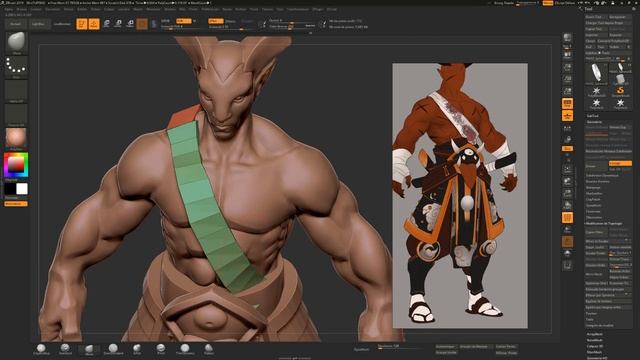Viewport: 640px width, 360px height.
Task: Expand the NanoMesh section
Action: point(595,340)
